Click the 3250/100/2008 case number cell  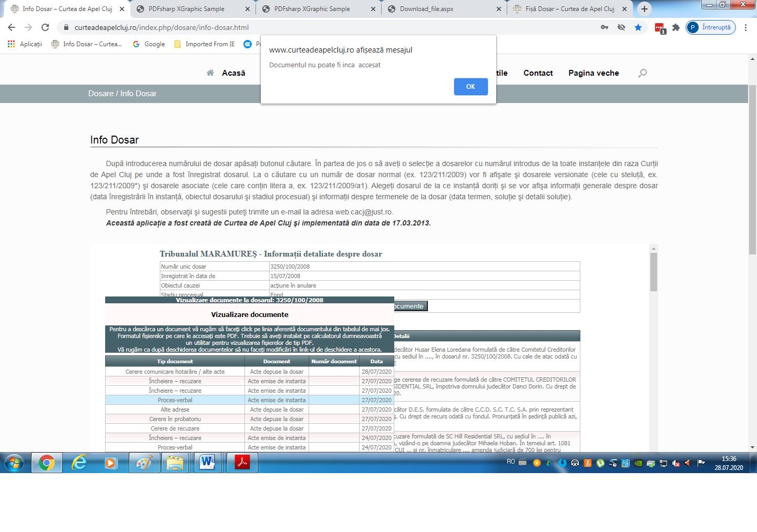(x=424, y=267)
